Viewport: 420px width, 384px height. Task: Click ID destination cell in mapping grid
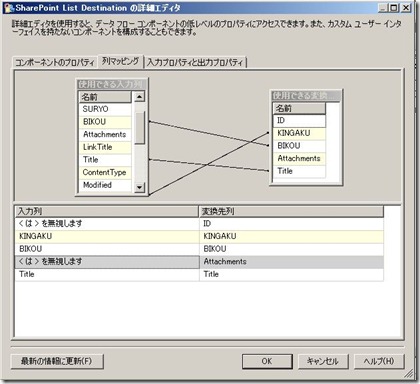coord(291,224)
